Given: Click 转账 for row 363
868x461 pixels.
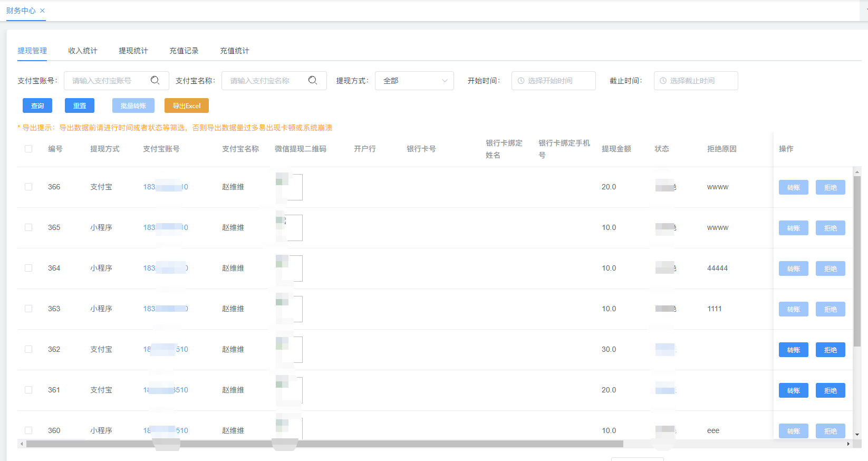Looking at the screenshot, I should (x=794, y=309).
